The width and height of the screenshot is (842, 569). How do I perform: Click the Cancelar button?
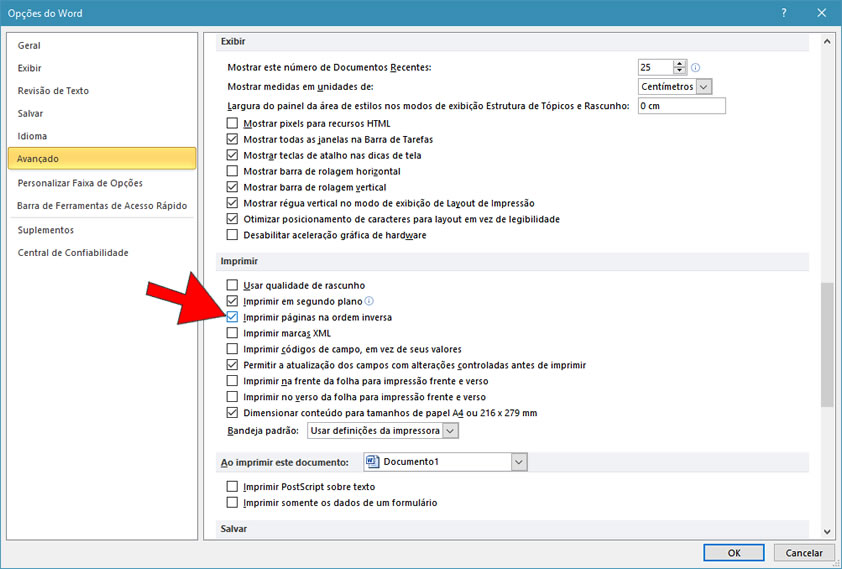(804, 552)
